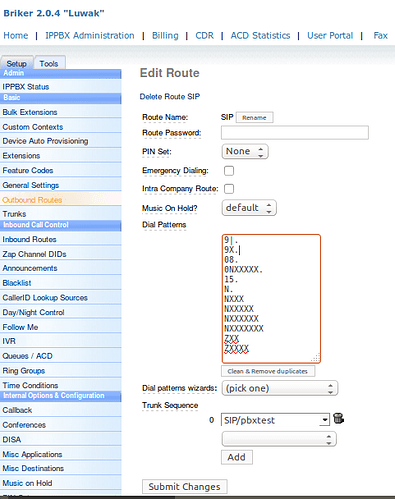The height and width of the screenshot is (499, 395).
Task: Go to the CDR menu
Action: pos(204,35)
